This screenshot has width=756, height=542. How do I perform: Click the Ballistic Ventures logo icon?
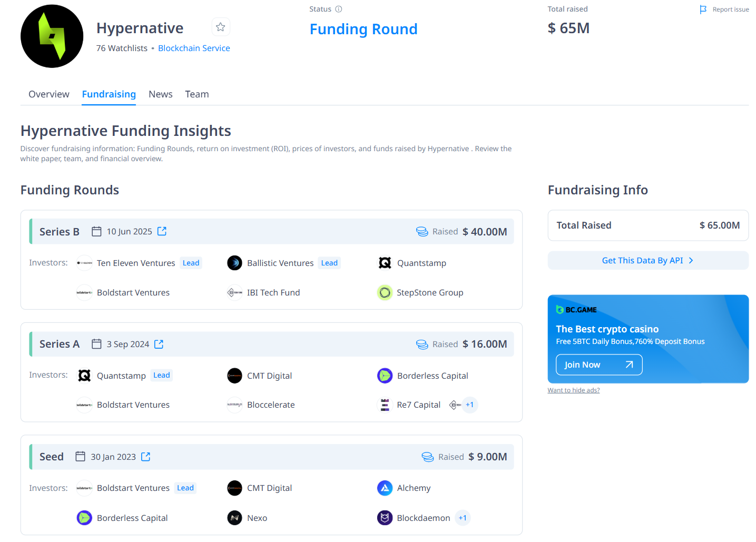[x=234, y=263]
